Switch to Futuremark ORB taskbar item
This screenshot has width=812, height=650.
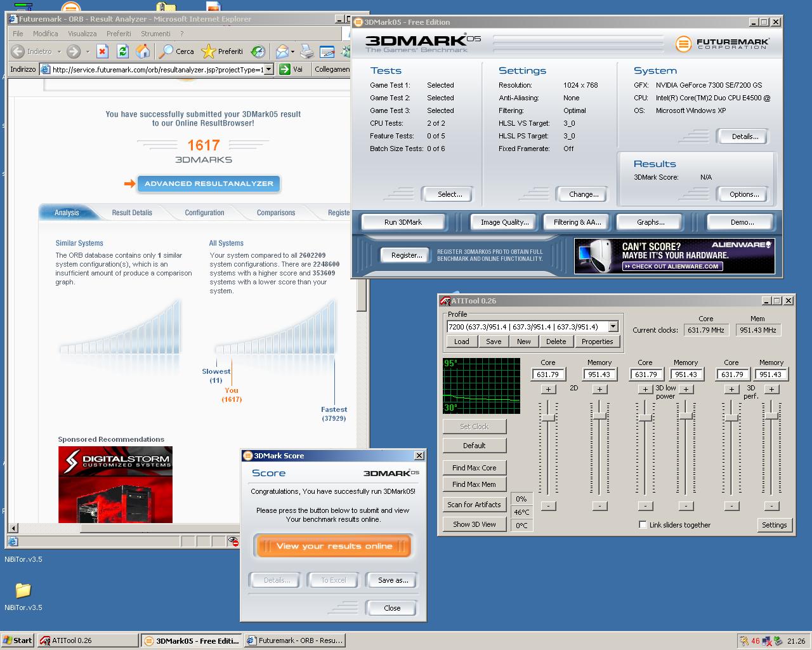click(x=294, y=640)
